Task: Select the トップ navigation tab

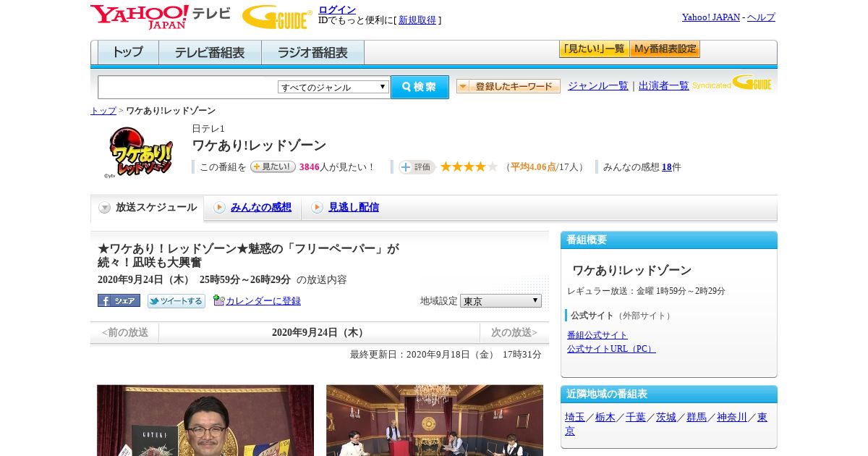Action: pos(128,53)
